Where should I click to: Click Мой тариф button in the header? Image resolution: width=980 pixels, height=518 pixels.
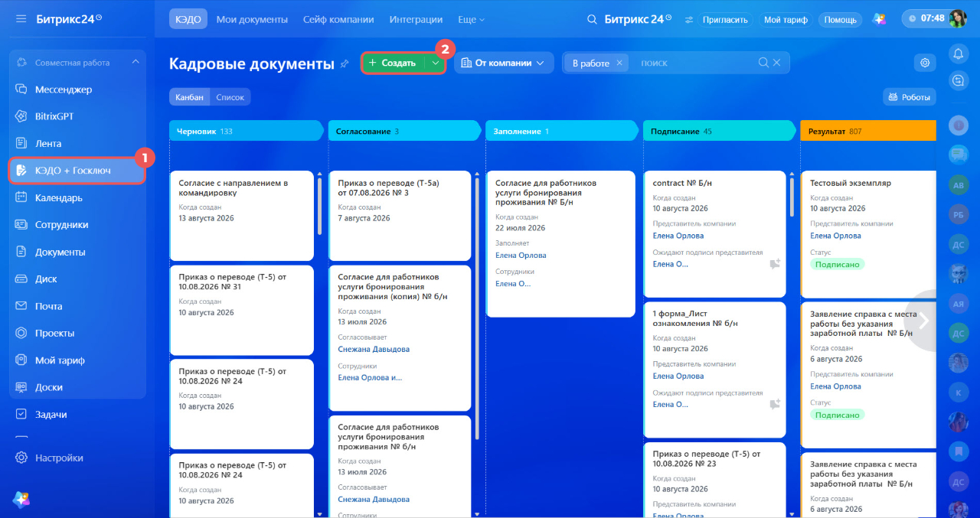pos(786,20)
